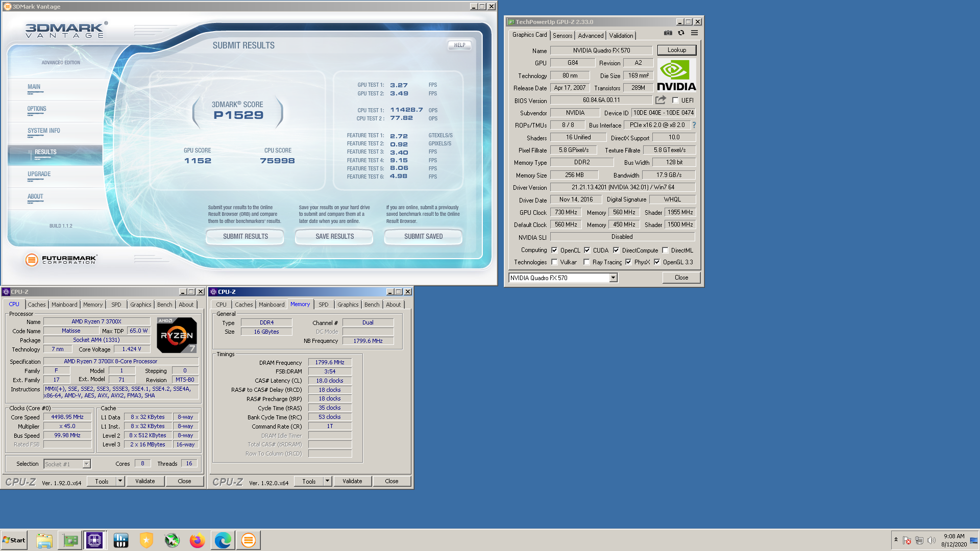Click the Close button in GPU-Z
Image resolution: width=980 pixels, height=551 pixels.
pos(681,278)
